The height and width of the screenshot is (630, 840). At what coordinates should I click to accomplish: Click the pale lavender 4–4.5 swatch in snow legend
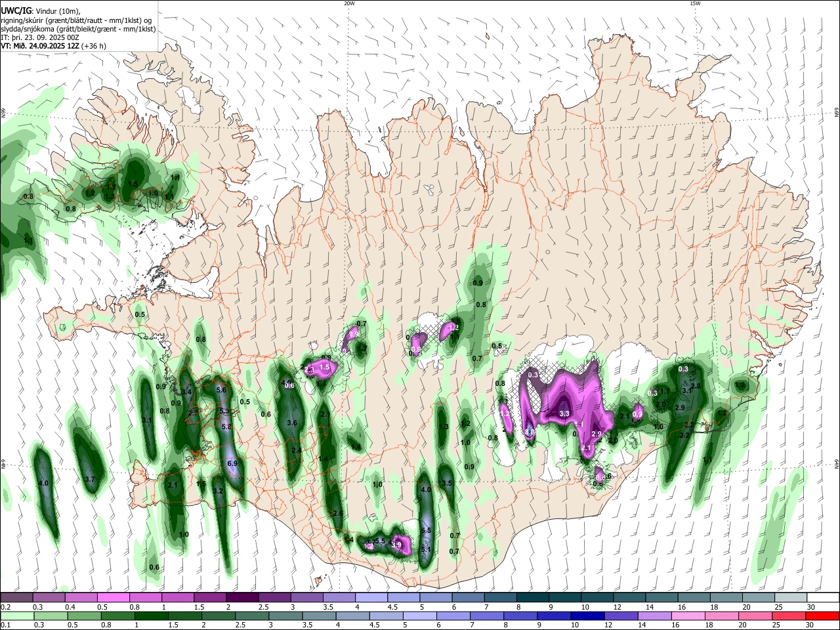tap(371, 598)
